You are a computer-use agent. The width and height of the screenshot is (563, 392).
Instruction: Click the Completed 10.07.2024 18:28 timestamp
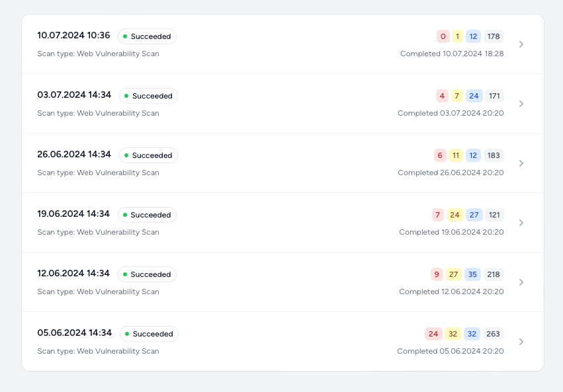pyautogui.click(x=452, y=54)
